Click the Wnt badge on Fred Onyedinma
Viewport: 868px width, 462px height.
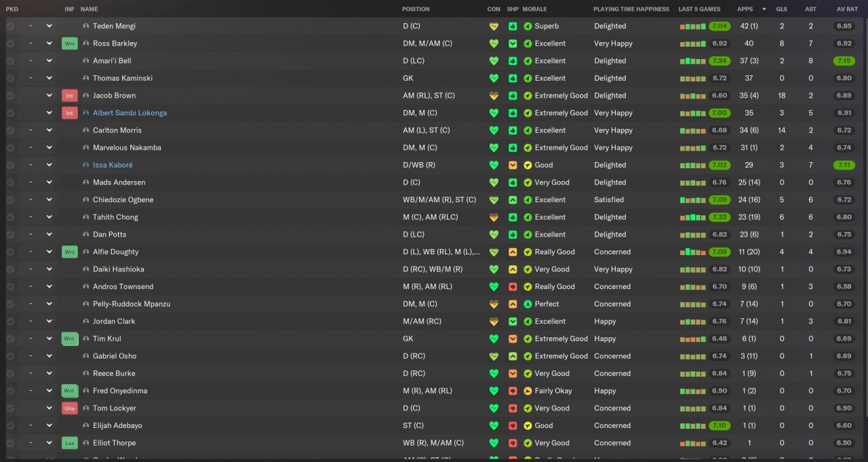tap(69, 391)
